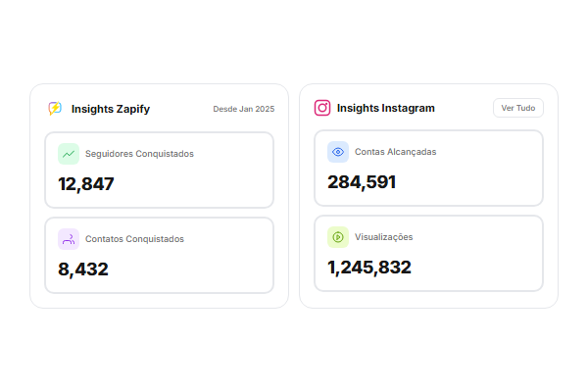Open the Ver Tudo button
Viewport: 588px width, 392px height.
click(x=517, y=108)
